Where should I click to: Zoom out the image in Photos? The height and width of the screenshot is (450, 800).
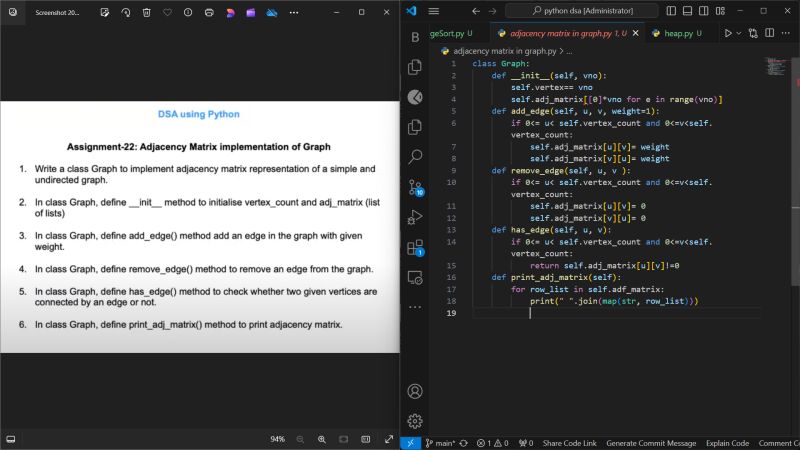pos(300,439)
